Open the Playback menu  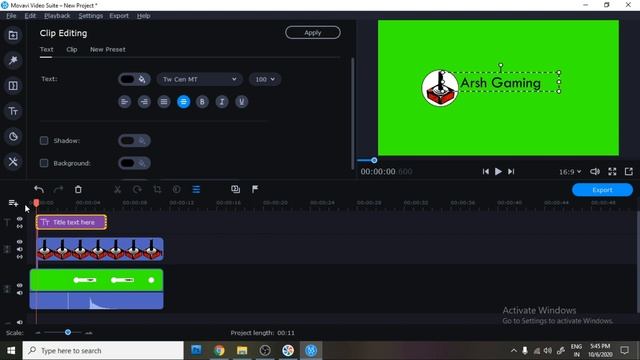57,16
